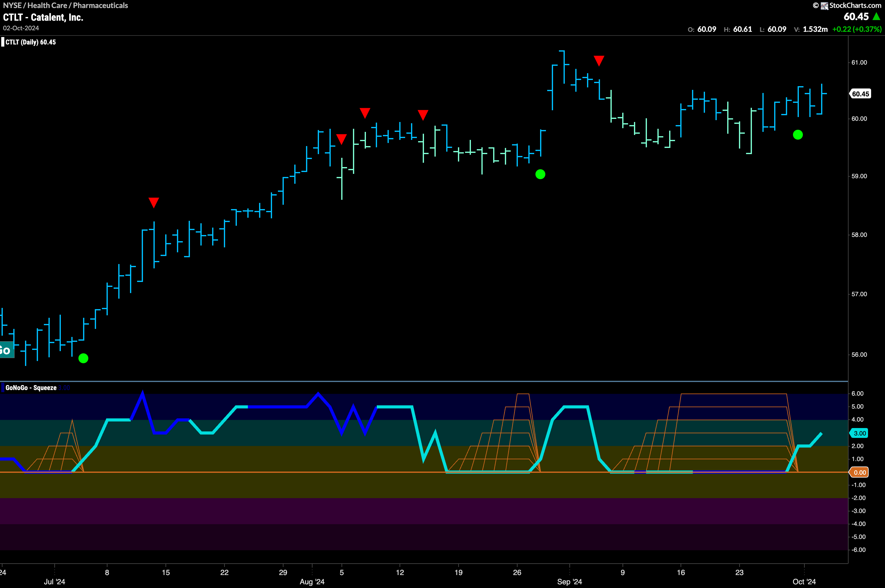Image resolution: width=885 pixels, height=588 pixels.
Task: Click the CTLT (Daily) 60.45 legend label
Action: (30, 42)
